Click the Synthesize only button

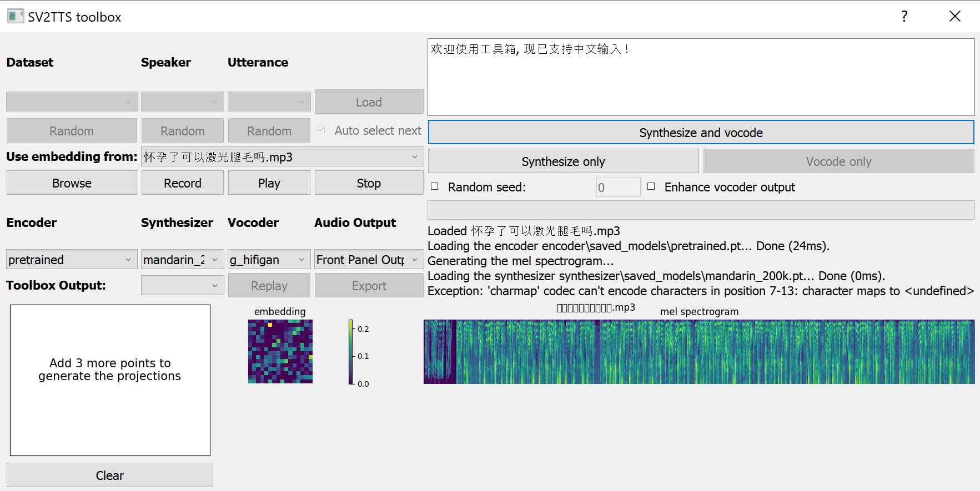tap(563, 161)
